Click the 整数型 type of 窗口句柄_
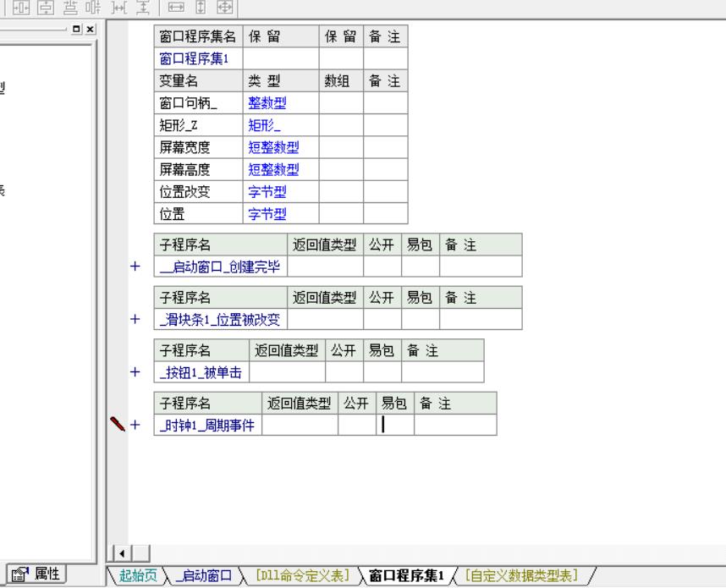The width and height of the screenshot is (726, 588). (x=266, y=103)
